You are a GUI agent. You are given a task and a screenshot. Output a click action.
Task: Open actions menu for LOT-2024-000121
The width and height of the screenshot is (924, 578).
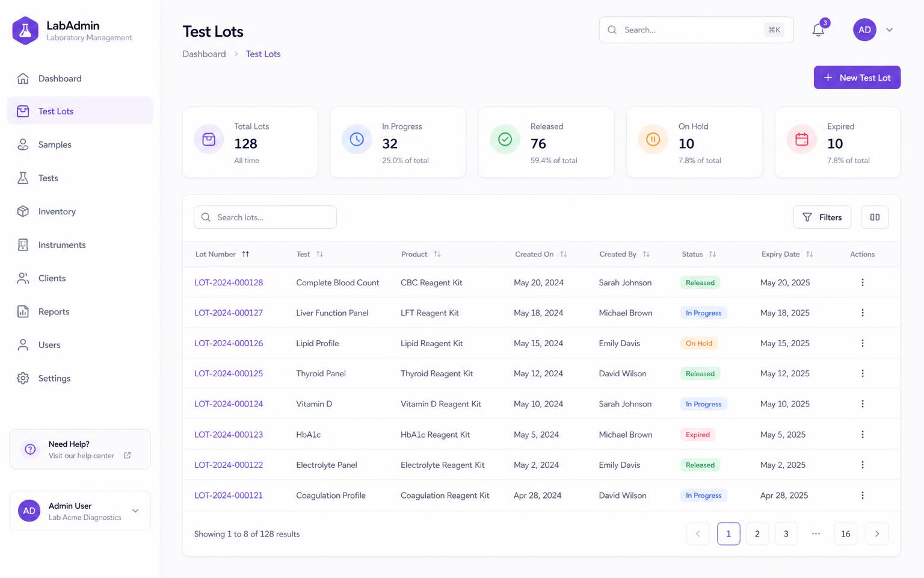tap(862, 496)
